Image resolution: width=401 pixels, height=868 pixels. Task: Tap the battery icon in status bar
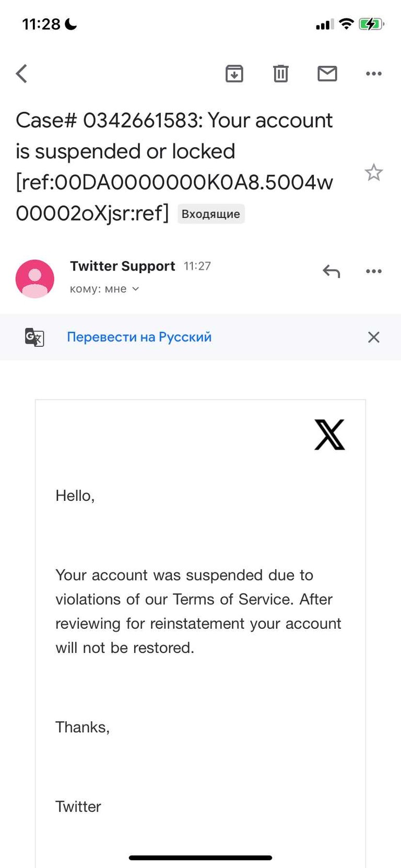coord(371,24)
